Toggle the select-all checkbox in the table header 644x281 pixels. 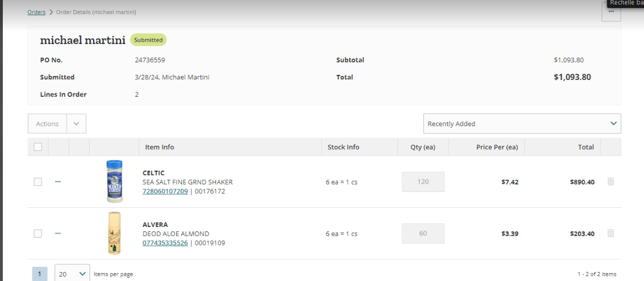pyautogui.click(x=38, y=147)
